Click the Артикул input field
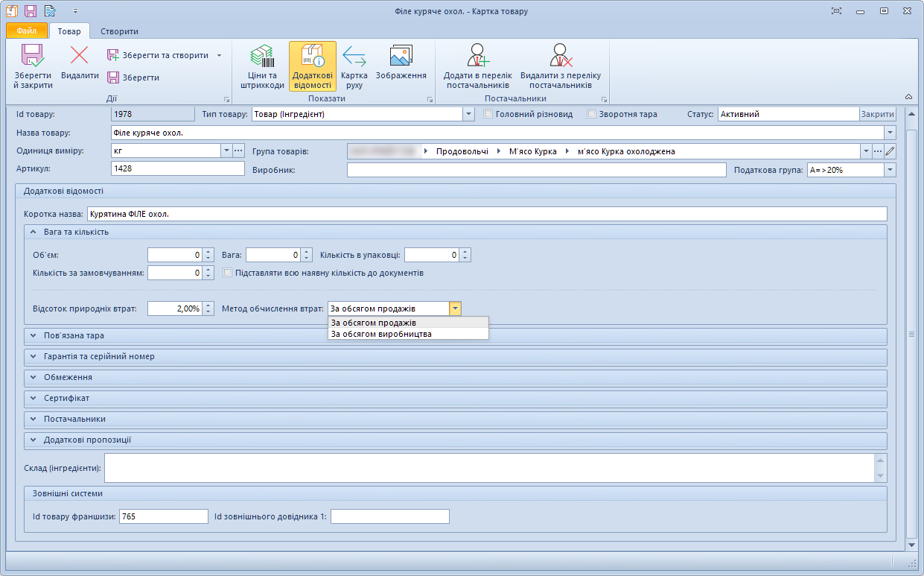The width and height of the screenshot is (924, 576). (177, 169)
